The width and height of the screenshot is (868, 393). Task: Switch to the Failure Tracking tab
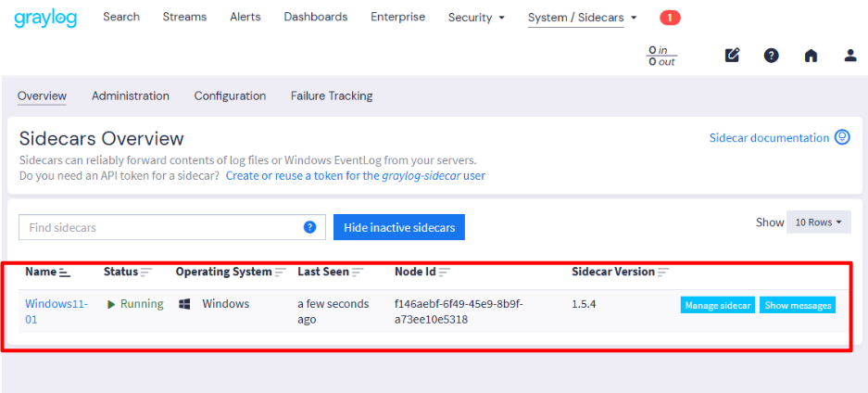332,95
